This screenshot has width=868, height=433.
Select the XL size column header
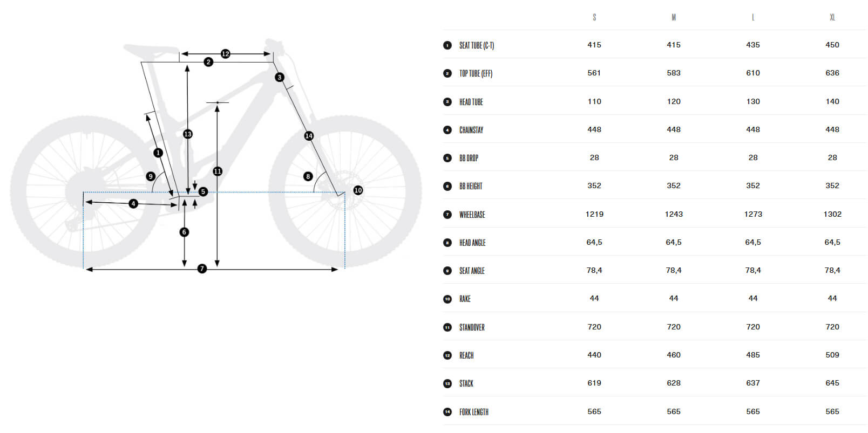832,17
